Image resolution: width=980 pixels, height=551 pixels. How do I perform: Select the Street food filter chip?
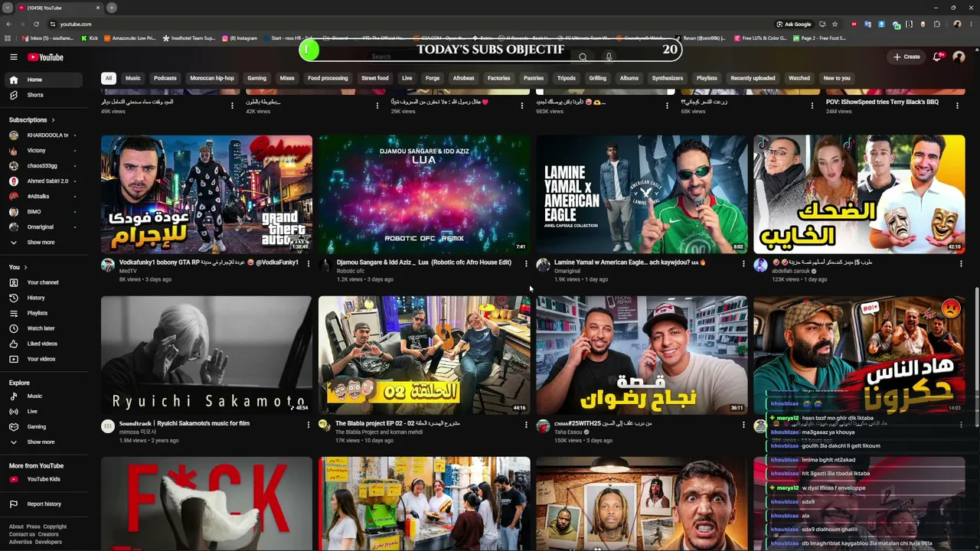coord(375,78)
